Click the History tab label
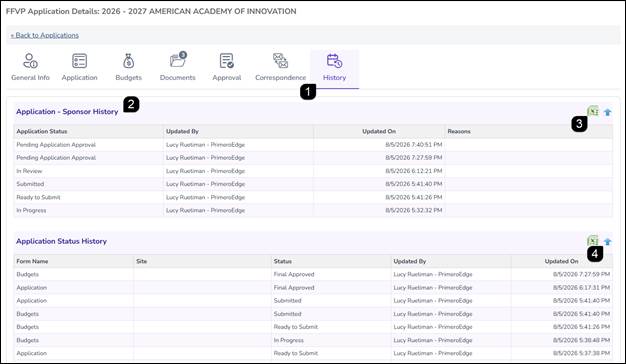Image resolution: width=626 pixels, height=364 pixels. coord(334,77)
